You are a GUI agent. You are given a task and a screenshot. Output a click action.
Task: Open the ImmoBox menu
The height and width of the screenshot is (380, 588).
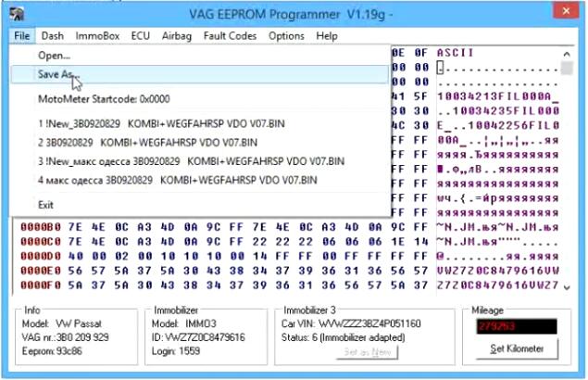point(97,36)
